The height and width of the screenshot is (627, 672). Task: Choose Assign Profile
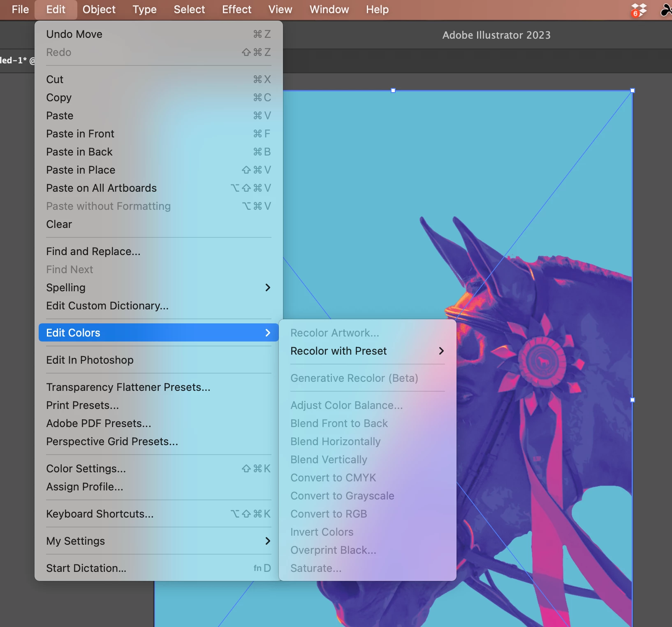click(x=158, y=487)
